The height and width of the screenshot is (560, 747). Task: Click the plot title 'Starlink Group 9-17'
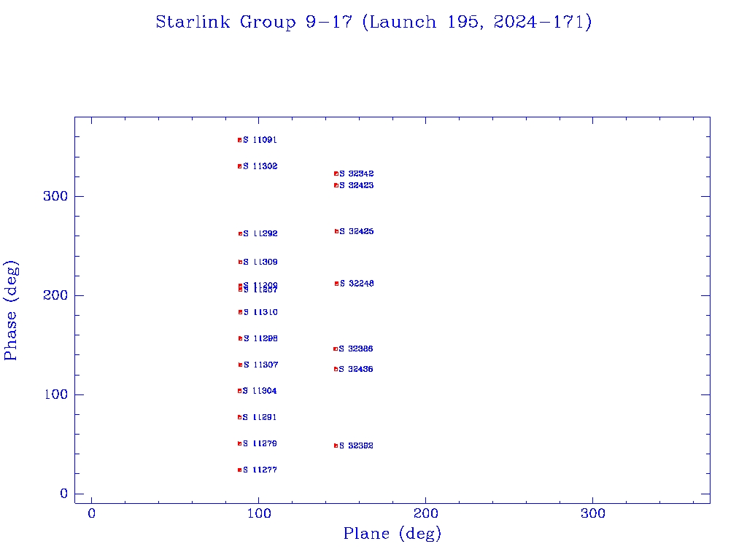[256, 23]
